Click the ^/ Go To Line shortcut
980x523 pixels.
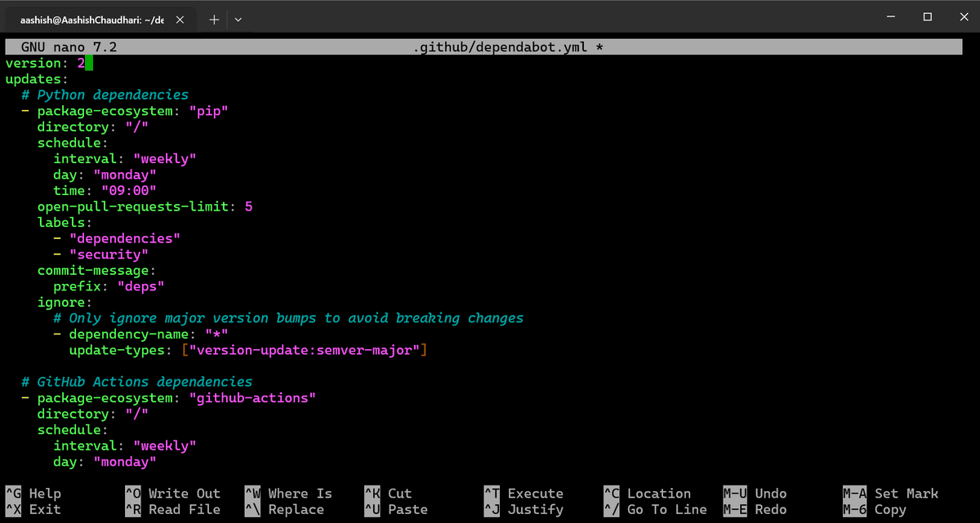coord(656,509)
